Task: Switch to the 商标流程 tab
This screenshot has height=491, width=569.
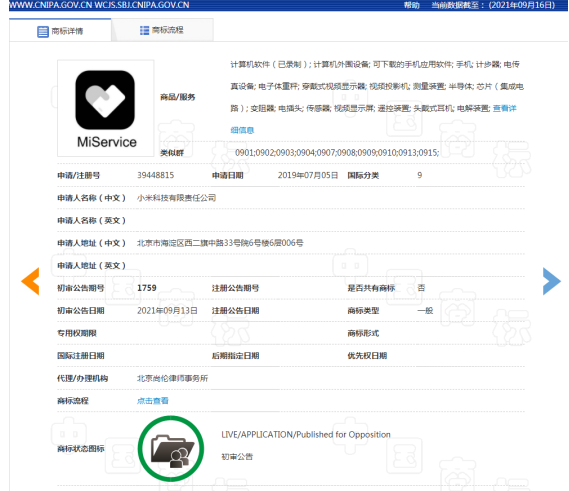Action: coord(162,30)
